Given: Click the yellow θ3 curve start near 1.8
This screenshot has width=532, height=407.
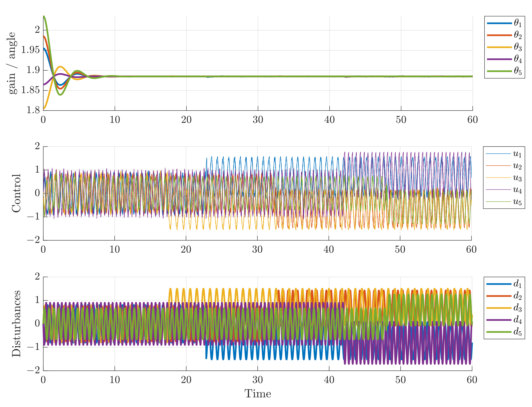Looking at the screenshot, I should (44, 108).
